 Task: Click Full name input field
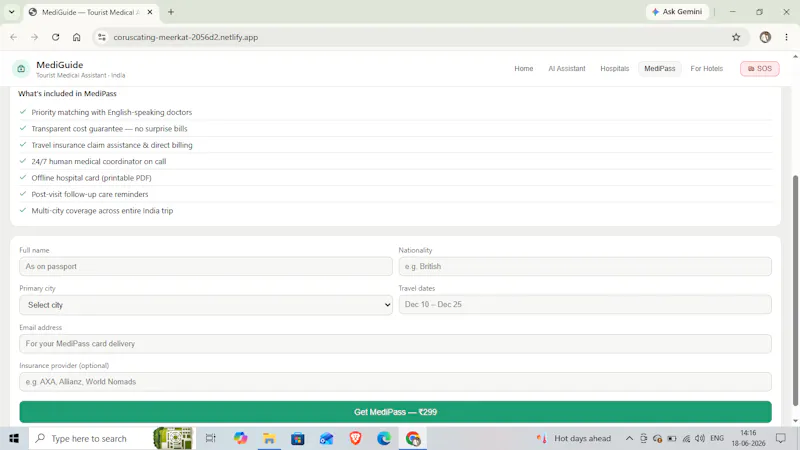[206, 266]
